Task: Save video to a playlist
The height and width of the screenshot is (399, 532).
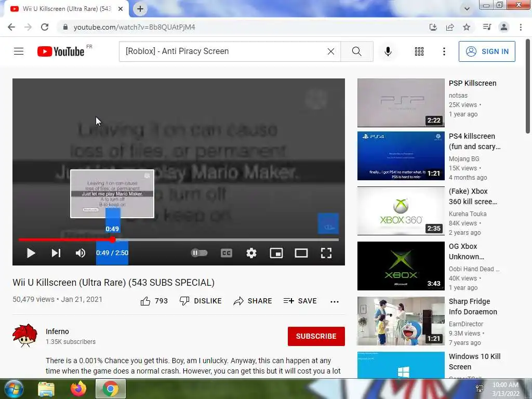Action: tap(300, 301)
